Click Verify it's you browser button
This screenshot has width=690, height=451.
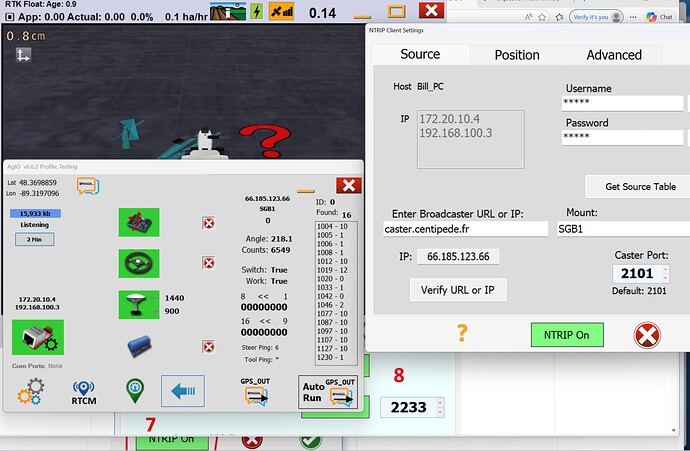click(596, 17)
